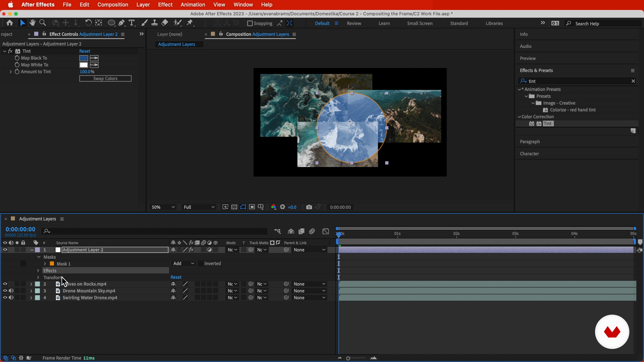This screenshot has width=644, height=362.
Task: Select the Pen tool in toolbar
Action: click(122, 23)
